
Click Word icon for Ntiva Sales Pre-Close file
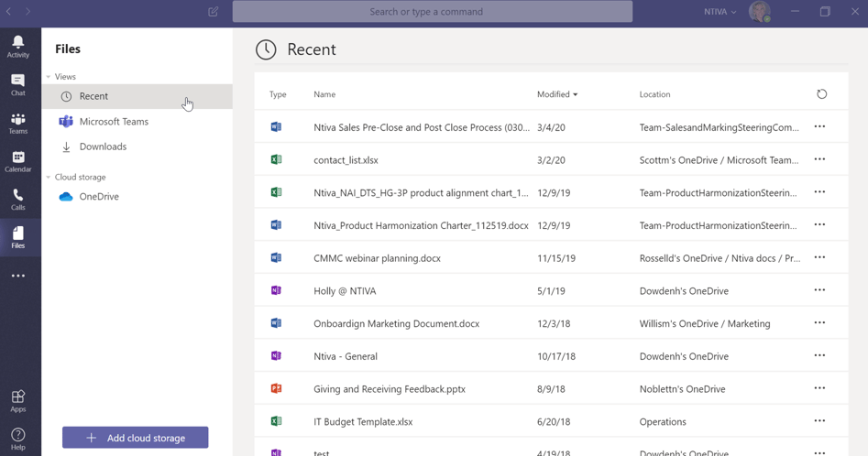click(276, 127)
